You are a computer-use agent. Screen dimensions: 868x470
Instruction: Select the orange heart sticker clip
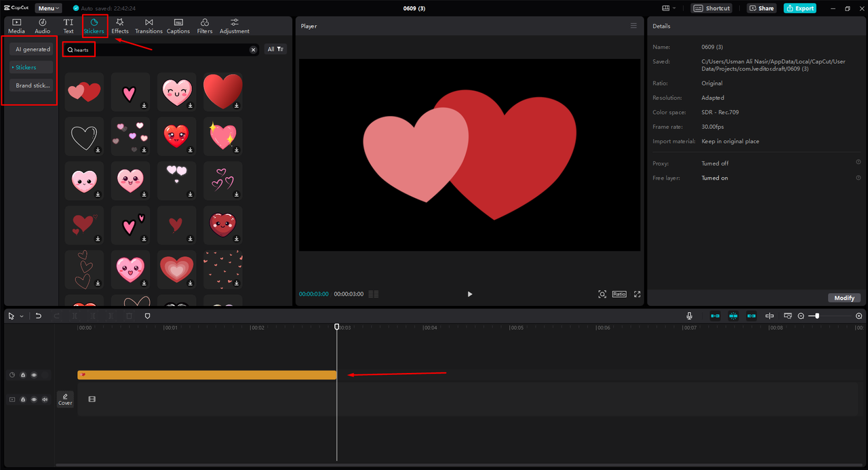coord(207,375)
